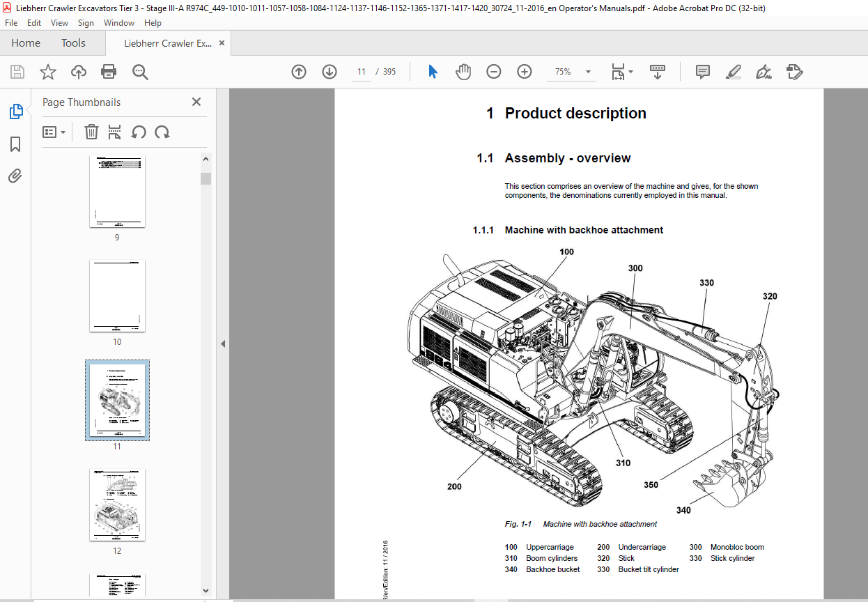Open the Find text magnifier tool
This screenshot has height=602, width=868.
[x=140, y=72]
